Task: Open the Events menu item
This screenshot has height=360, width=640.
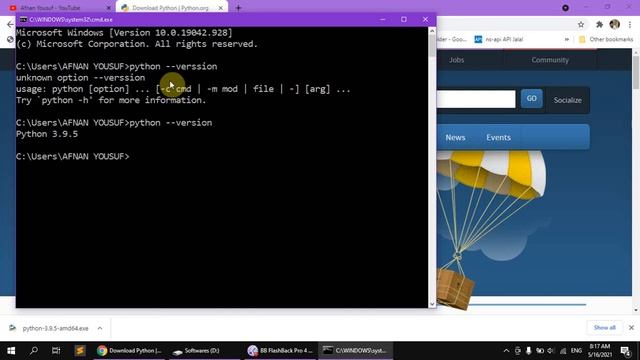Action: (x=498, y=138)
